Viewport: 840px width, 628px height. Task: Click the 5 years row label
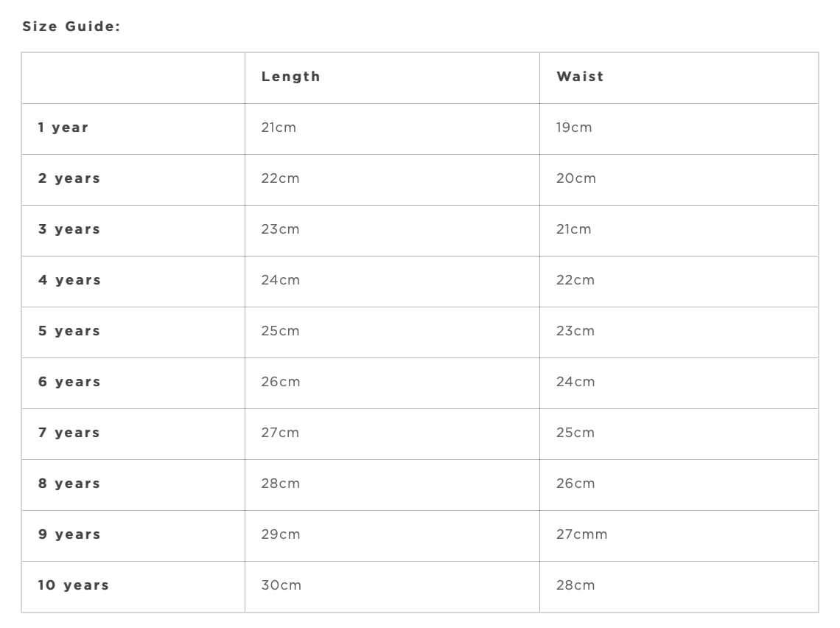coord(69,331)
